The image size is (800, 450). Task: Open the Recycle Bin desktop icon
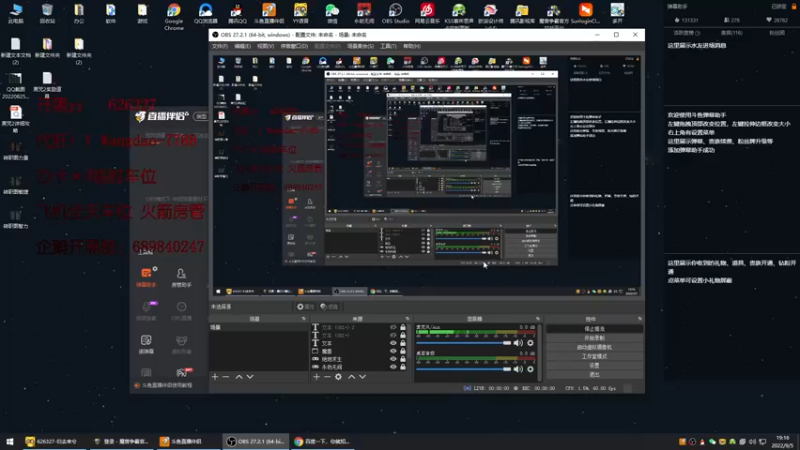[47, 14]
